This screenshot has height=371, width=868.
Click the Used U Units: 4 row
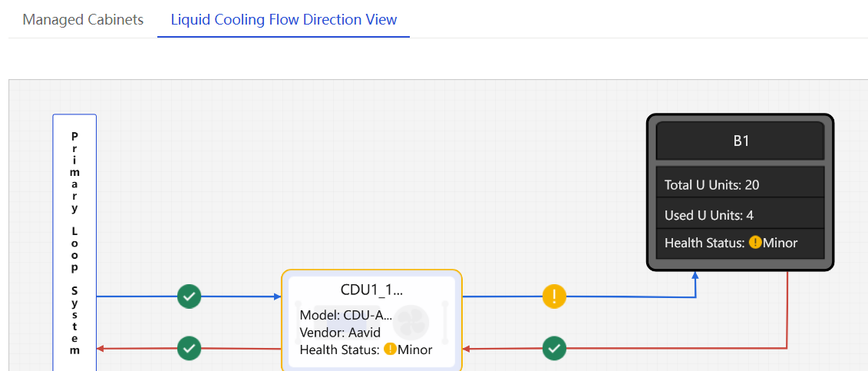(x=741, y=215)
